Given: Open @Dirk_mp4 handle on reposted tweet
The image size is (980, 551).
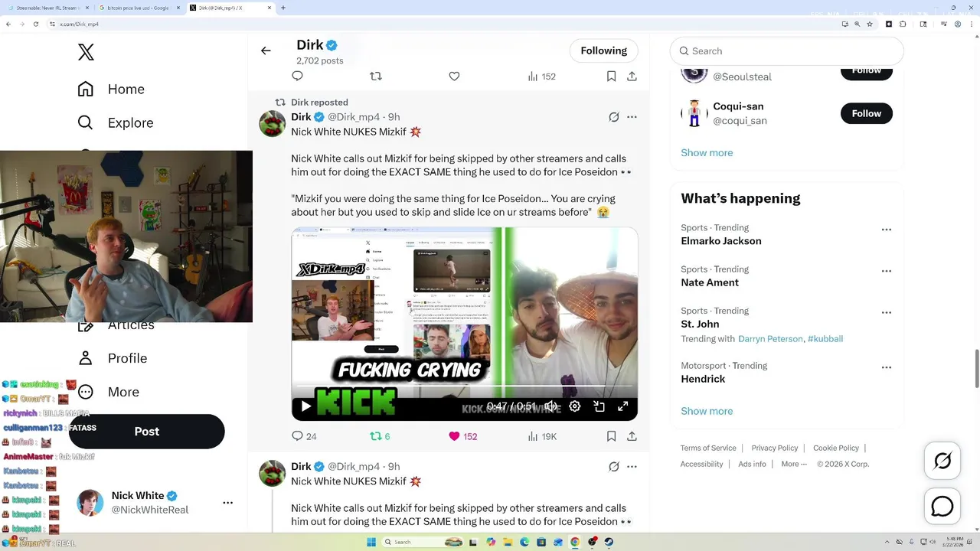Looking at the screenshot, I should 354,117.
